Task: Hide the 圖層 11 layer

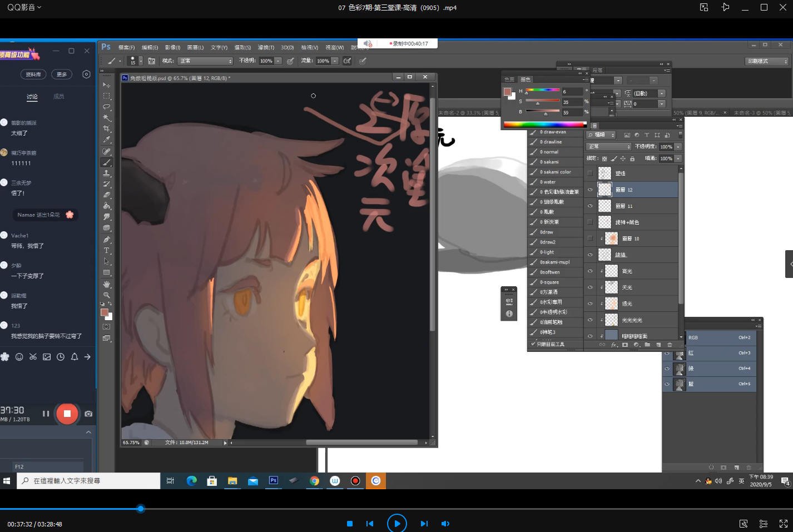Action: coord(590,206)
